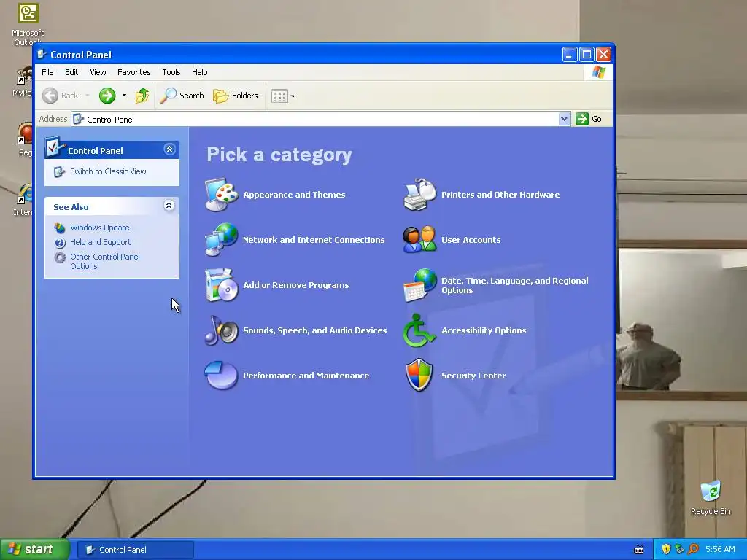The width and height of the screenshot is (747, 560).
Task: Click the Printers and Other Hardware printer icon
Action: coord(419,194)
